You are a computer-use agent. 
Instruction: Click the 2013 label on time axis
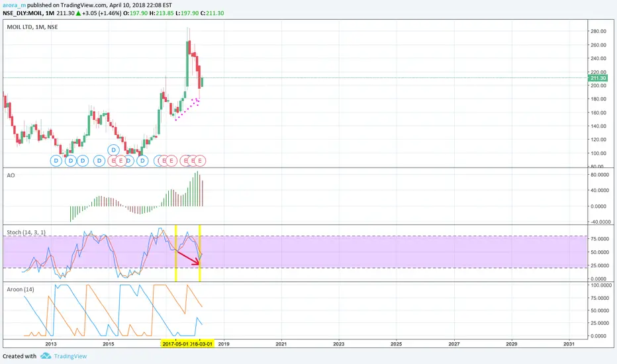(51, 344)
